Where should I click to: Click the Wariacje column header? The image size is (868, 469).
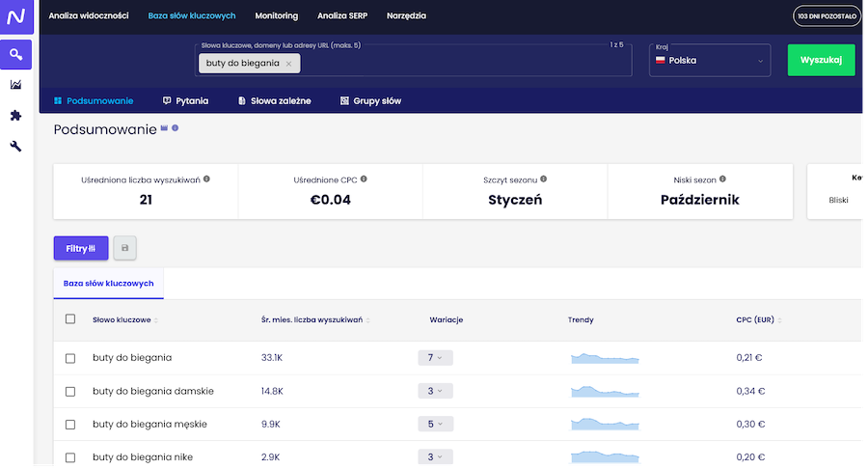point(447,319)
